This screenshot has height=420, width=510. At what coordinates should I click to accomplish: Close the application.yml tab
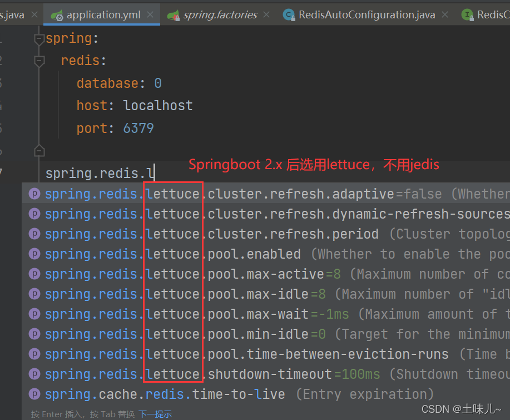150,14
